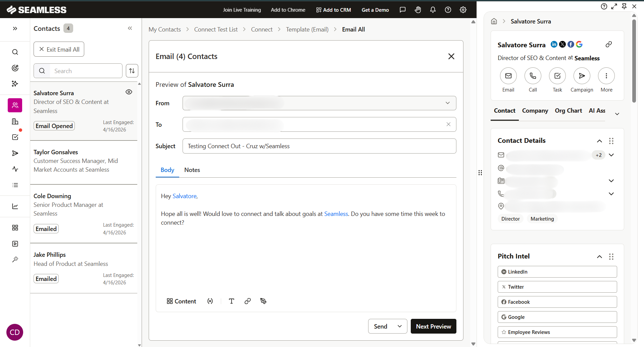Open the Content templates button

pyautogui.click(x=181, y=301)
